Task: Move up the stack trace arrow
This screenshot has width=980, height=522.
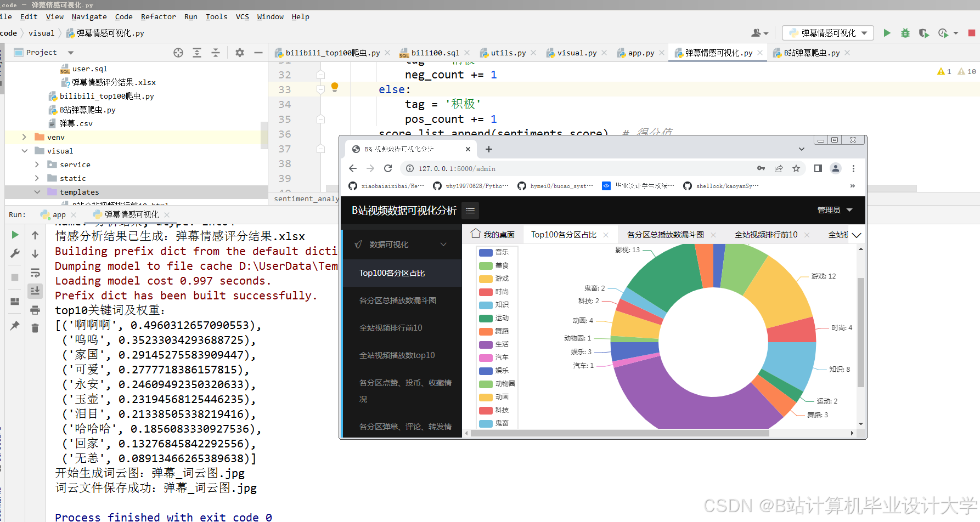Action: coord(35,235)
